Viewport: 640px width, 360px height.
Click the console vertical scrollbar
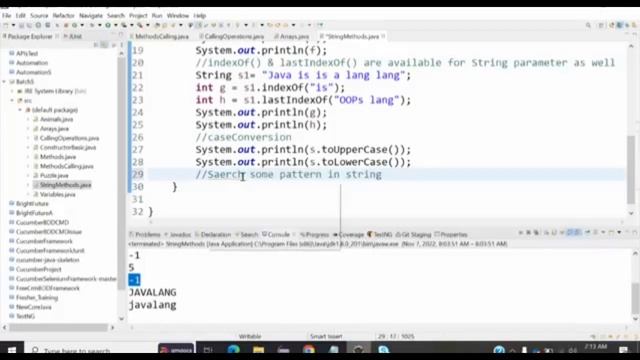tap(635, 297)
